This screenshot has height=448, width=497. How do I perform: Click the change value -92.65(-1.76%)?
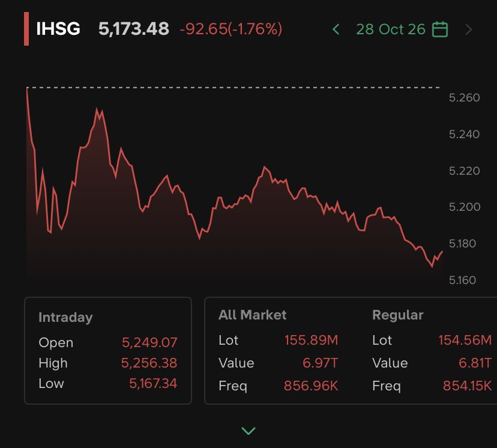(230, 29)
